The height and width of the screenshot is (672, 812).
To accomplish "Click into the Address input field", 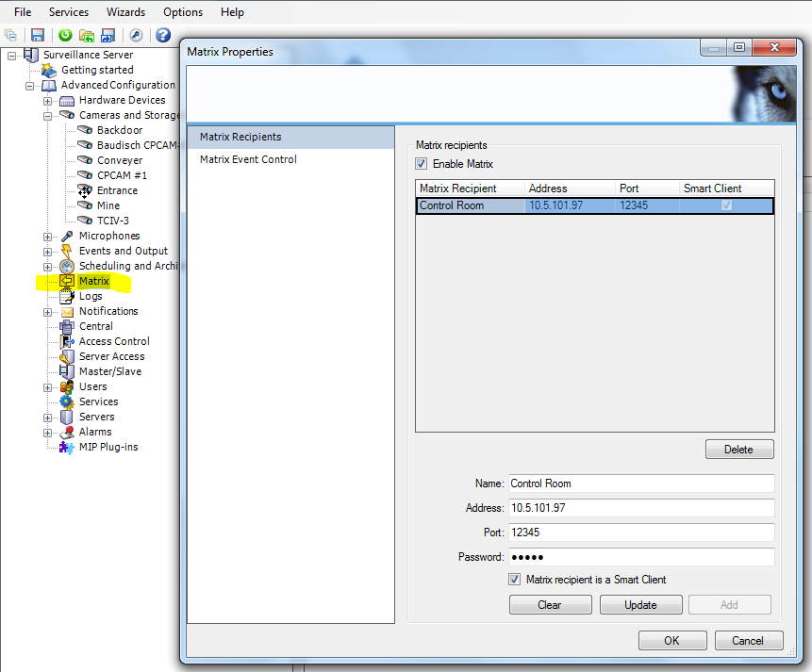I will 641,507.
